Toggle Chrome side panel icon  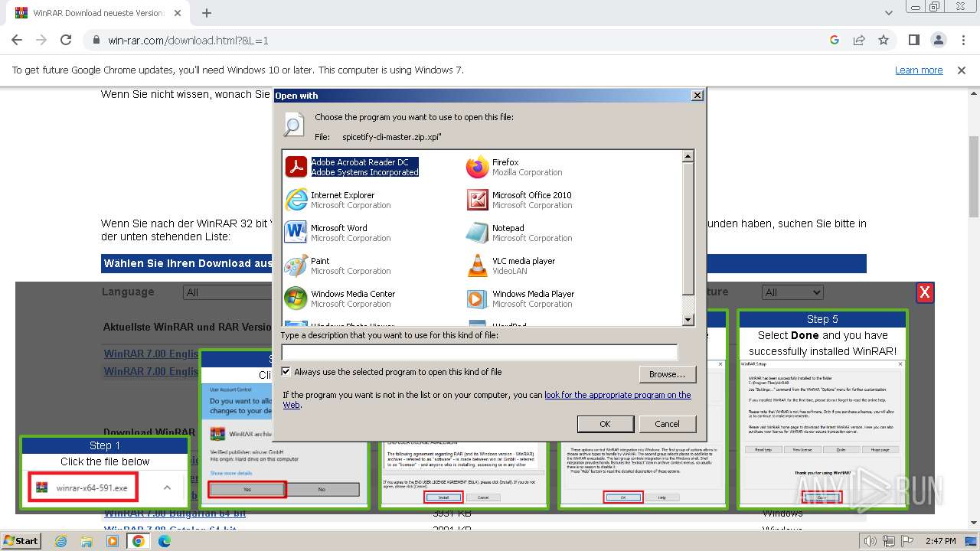[913, 40]
